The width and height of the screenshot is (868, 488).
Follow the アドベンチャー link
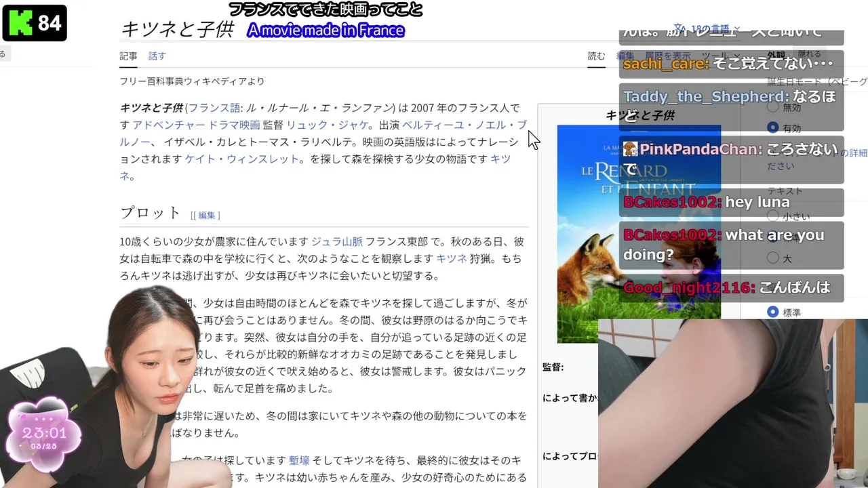click(169, 125)
